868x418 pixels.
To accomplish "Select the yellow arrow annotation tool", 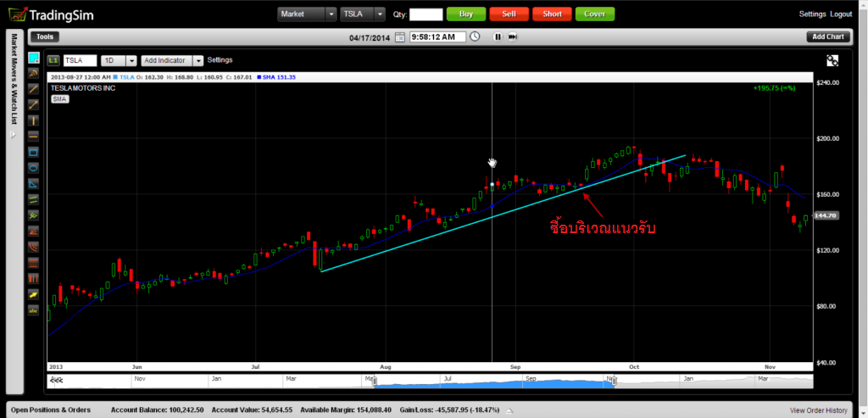I will pos(34,294).
